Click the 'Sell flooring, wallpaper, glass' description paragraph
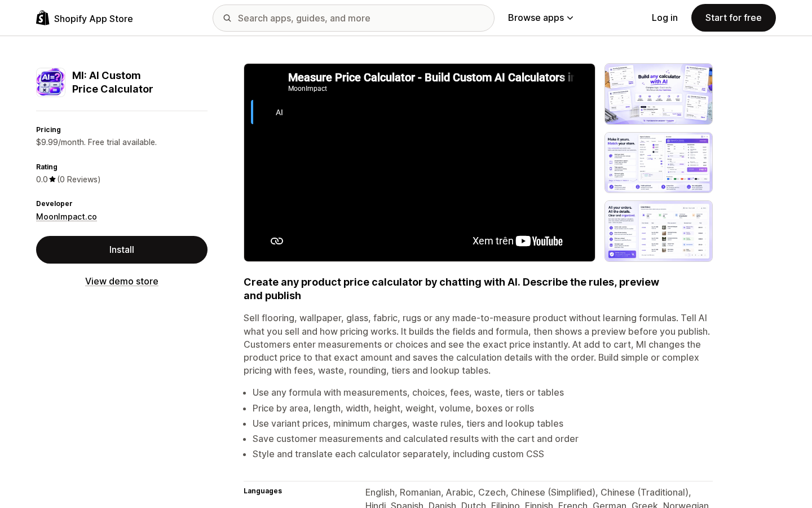 (477, 344)
